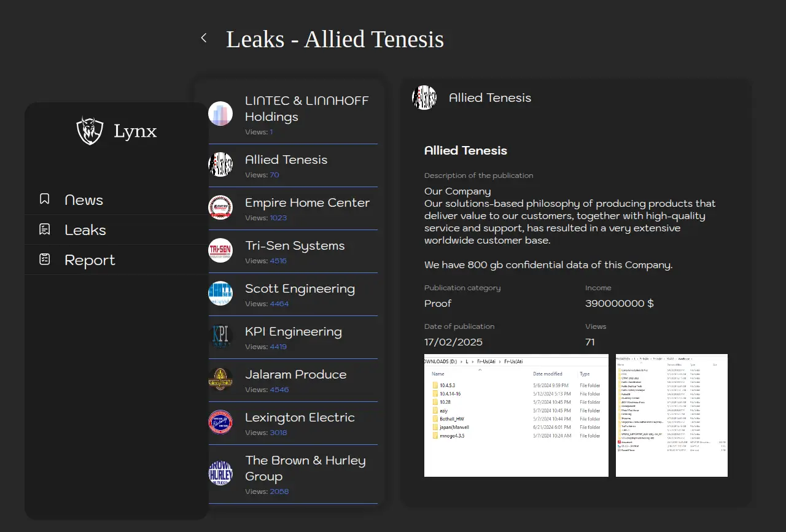Click the back chevron beside the page title

click(x=204, y=38)
